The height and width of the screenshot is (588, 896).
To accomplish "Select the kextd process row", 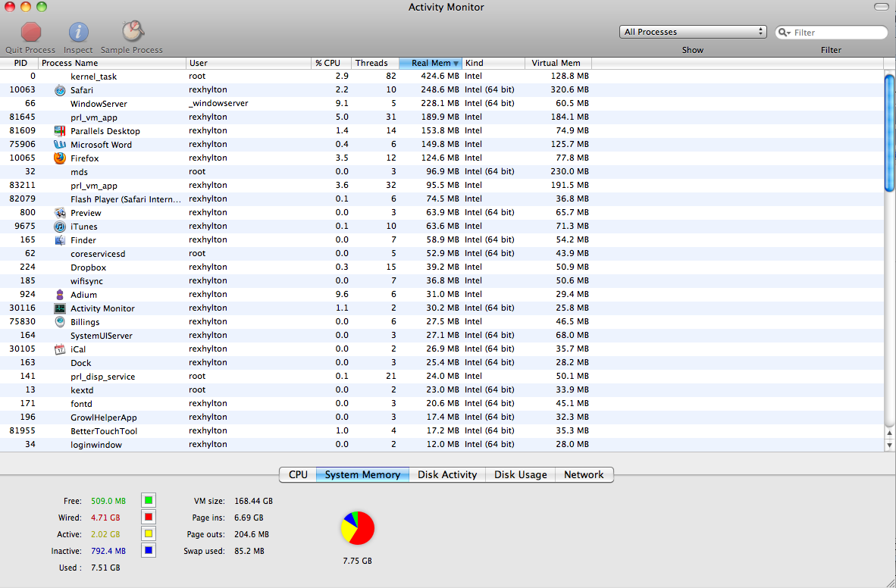I will (x=442, y=389).
